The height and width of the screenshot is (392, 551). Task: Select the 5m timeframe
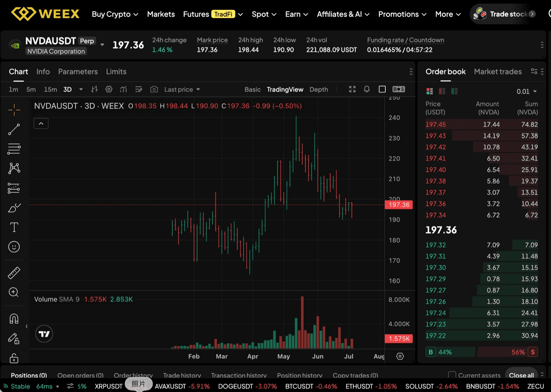31,89
